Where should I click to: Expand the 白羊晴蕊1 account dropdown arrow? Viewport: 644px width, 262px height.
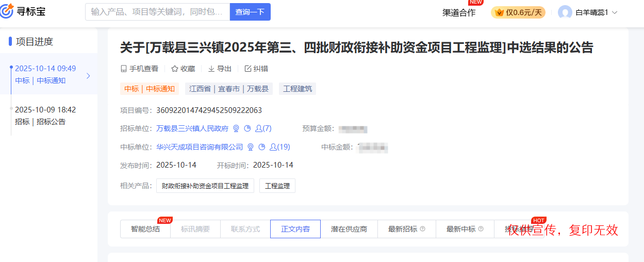tap(615, 12)
